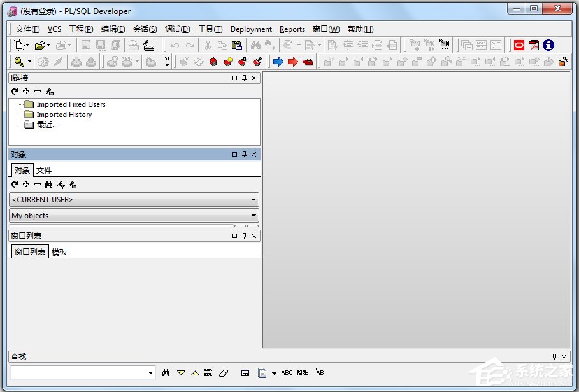The image size is (579, 392).
Task: Open the <CURRENT USER> dropdown
Action: point(254,199)
